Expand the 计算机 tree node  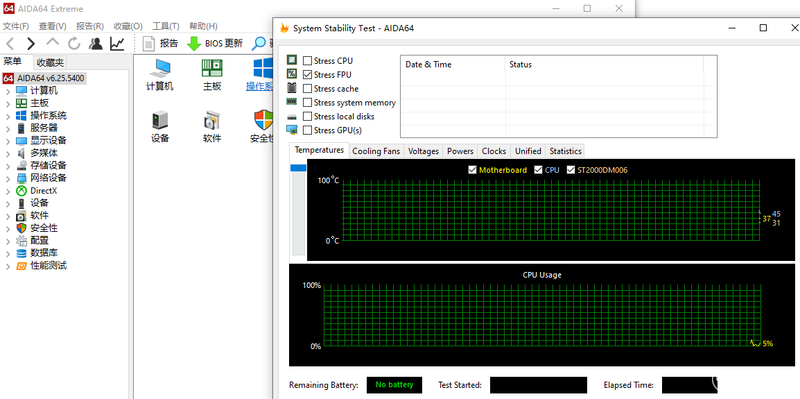point(8,91)
